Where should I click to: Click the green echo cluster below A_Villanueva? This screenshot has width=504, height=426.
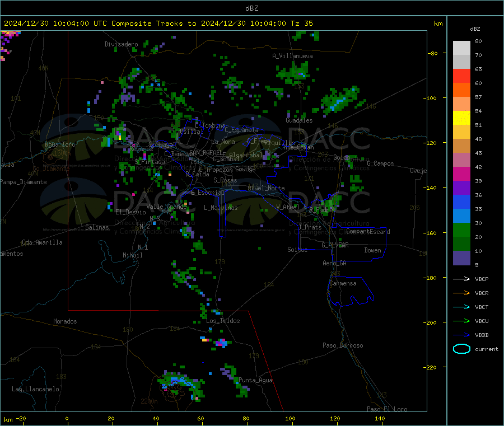click(294, 73)
